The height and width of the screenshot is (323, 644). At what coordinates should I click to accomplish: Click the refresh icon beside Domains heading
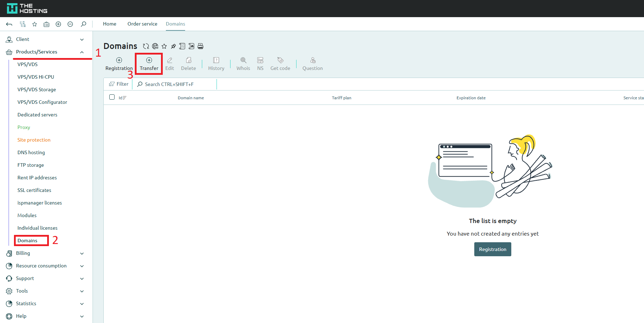146,46
